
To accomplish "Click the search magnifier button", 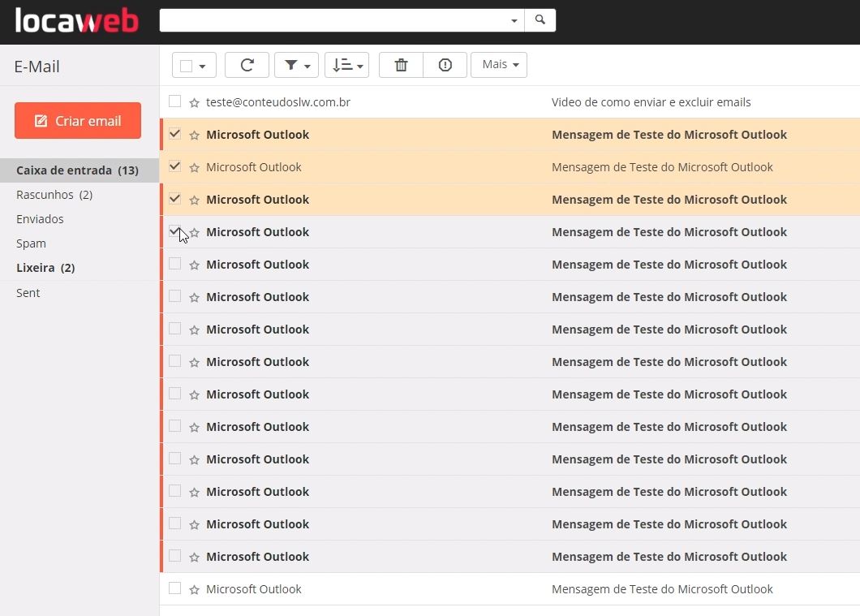I will (x=540, y=20).
